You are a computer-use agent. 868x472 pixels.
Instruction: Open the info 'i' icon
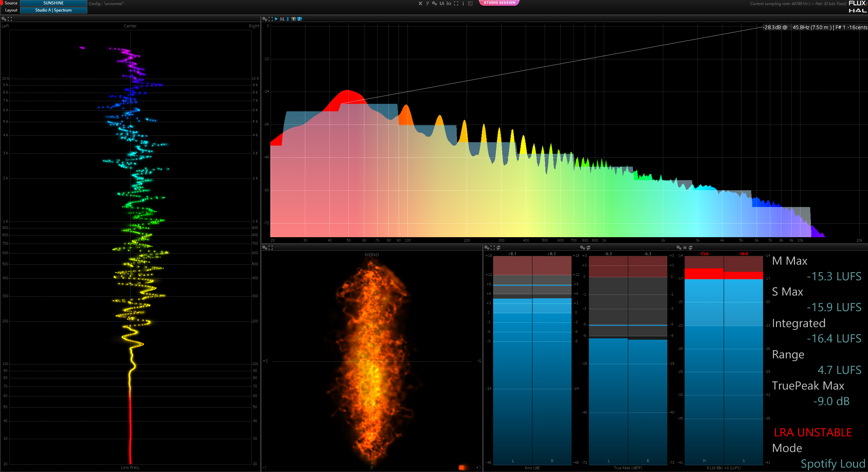(x=463, y=3)
